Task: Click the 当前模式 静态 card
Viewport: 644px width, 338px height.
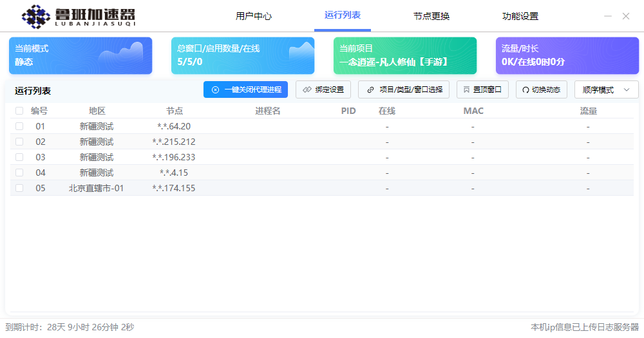Action: 80,55
